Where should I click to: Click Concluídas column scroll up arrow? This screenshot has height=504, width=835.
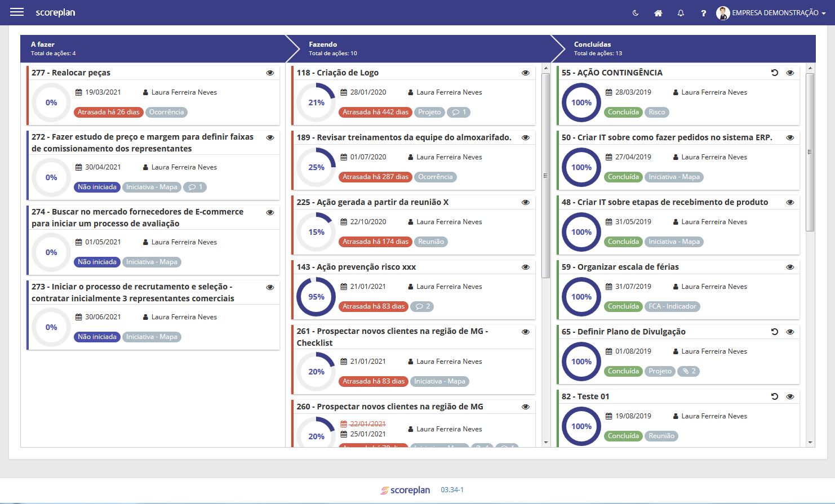point(810,68)
